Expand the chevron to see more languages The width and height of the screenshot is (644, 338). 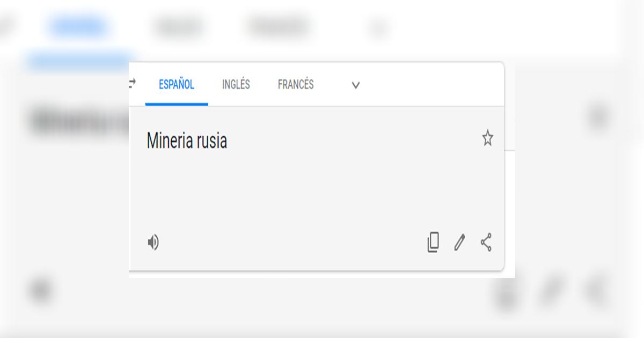[355, 85]
